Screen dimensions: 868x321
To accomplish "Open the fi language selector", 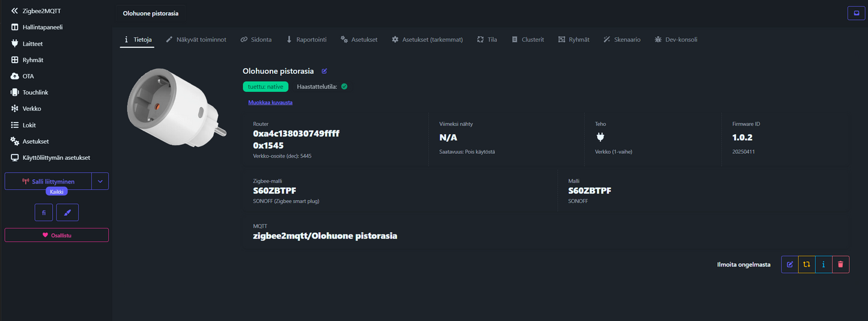I will coord(44,212).
